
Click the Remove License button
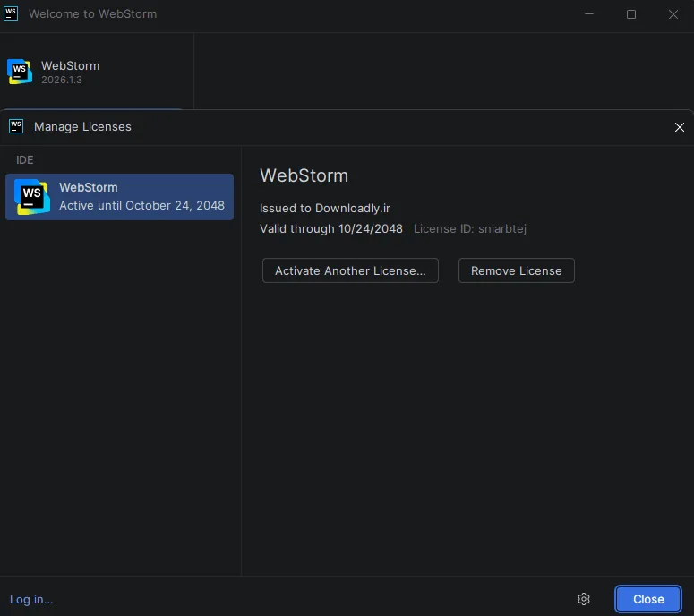516,270
